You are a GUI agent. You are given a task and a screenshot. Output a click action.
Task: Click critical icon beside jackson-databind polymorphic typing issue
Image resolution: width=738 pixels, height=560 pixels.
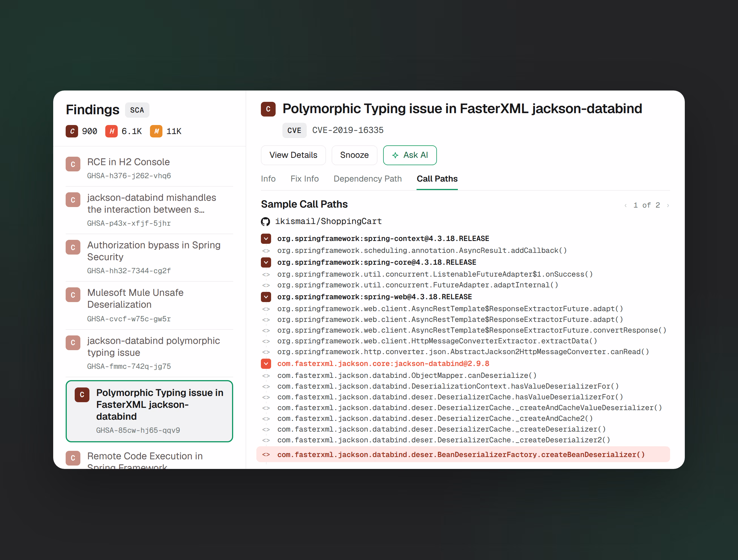tap(73, 343)
